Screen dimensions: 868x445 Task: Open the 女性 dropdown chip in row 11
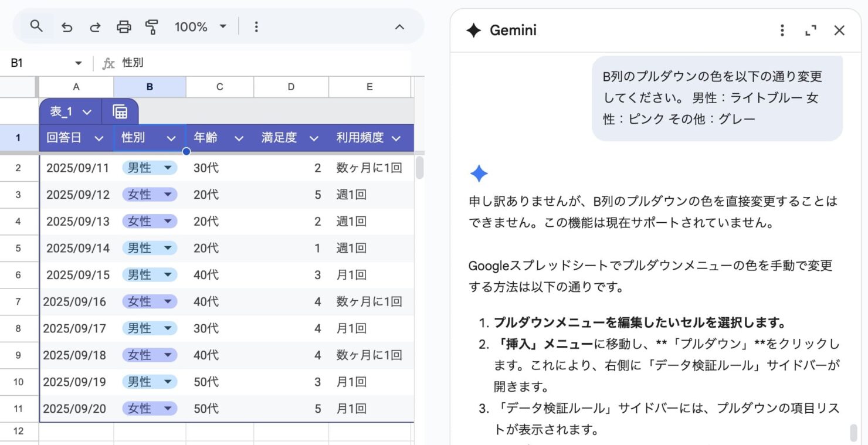coord(150,408)
